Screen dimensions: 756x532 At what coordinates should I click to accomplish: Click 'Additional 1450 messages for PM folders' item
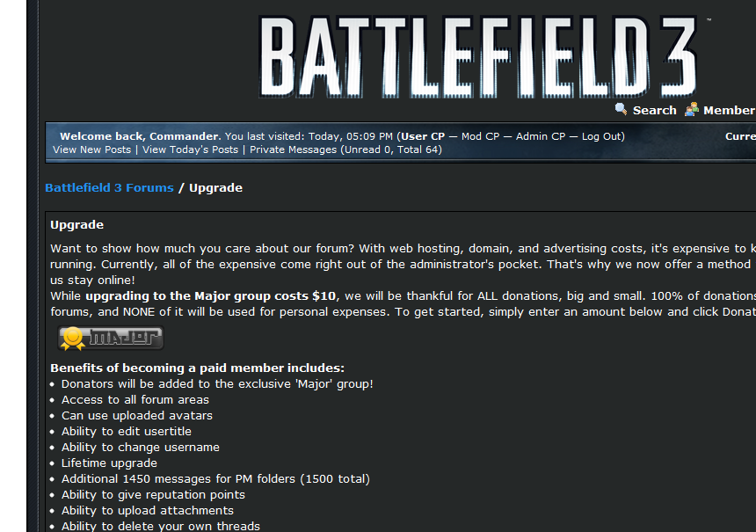click(x=215, y=479)
